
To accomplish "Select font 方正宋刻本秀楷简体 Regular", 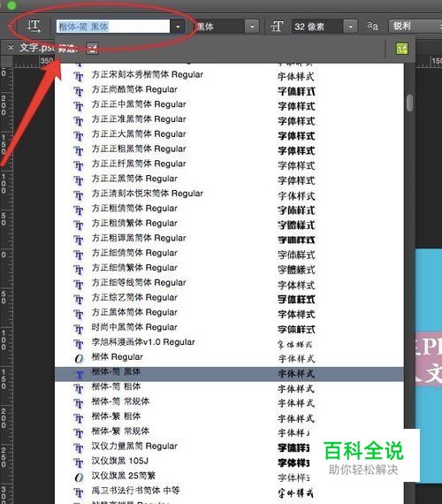I will (x=229, y=74).
